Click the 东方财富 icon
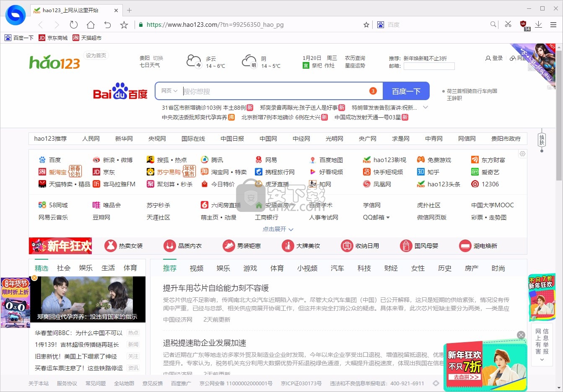Viewport: 563px width, 392px height. (475, 160)
